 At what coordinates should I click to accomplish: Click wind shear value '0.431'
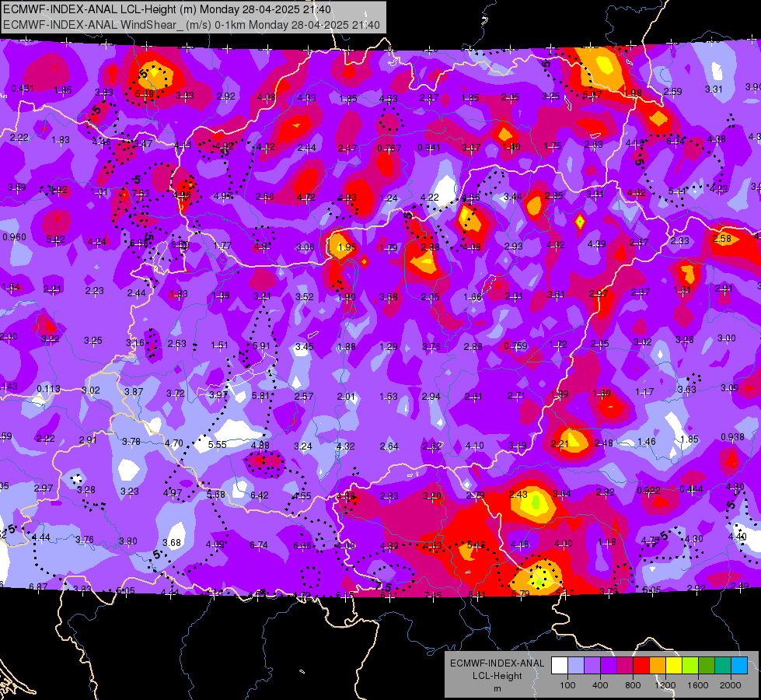click(23, 89)
